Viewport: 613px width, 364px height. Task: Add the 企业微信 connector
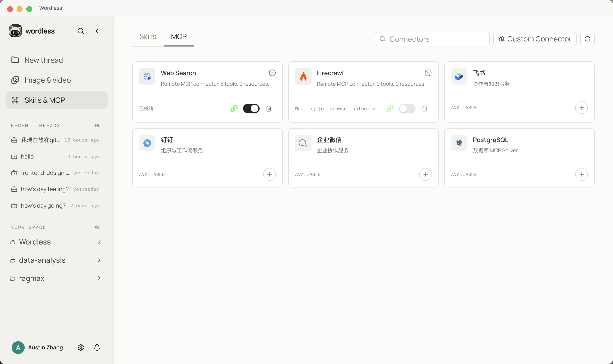point(426,174)
